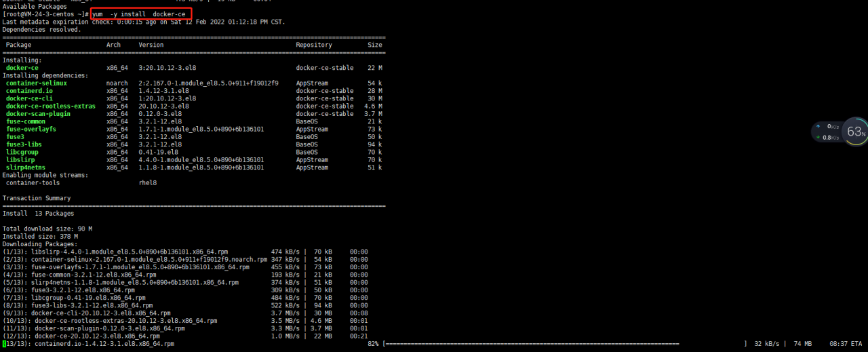This screenshot has width=868, height=352.
Task: Click 'libcgroup' package name in table
Action: pos(22,153)
